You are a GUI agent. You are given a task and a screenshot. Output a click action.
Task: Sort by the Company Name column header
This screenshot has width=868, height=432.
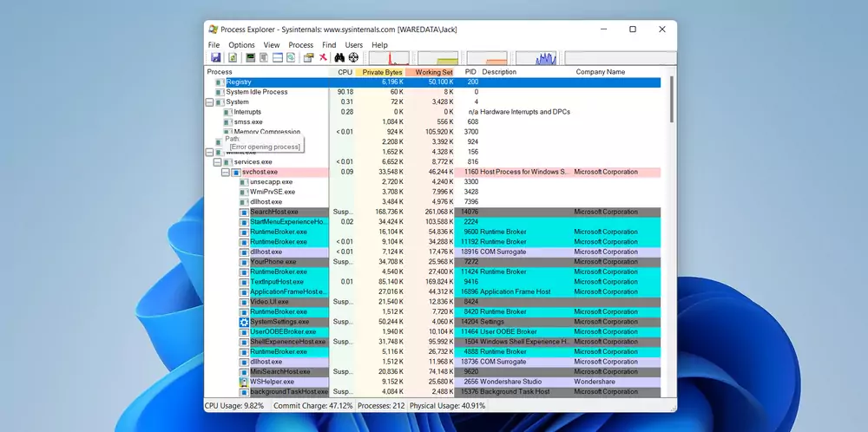coord(617,72)
